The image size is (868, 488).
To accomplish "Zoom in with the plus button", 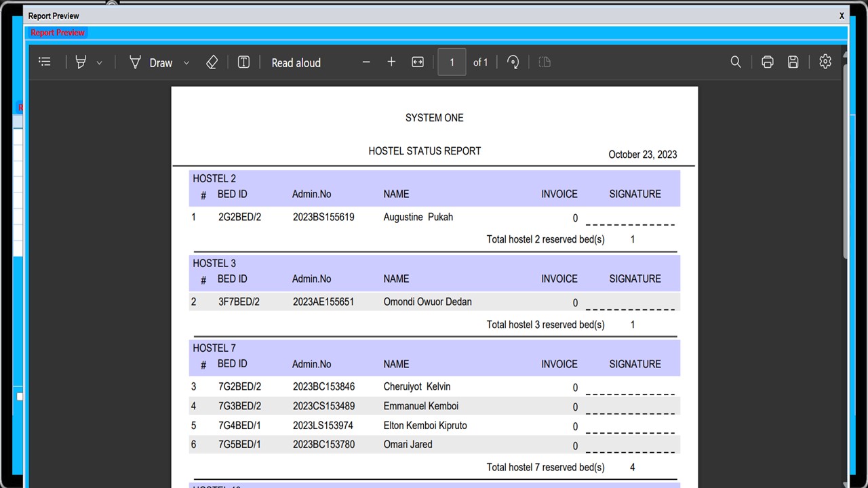I will 391,62.
